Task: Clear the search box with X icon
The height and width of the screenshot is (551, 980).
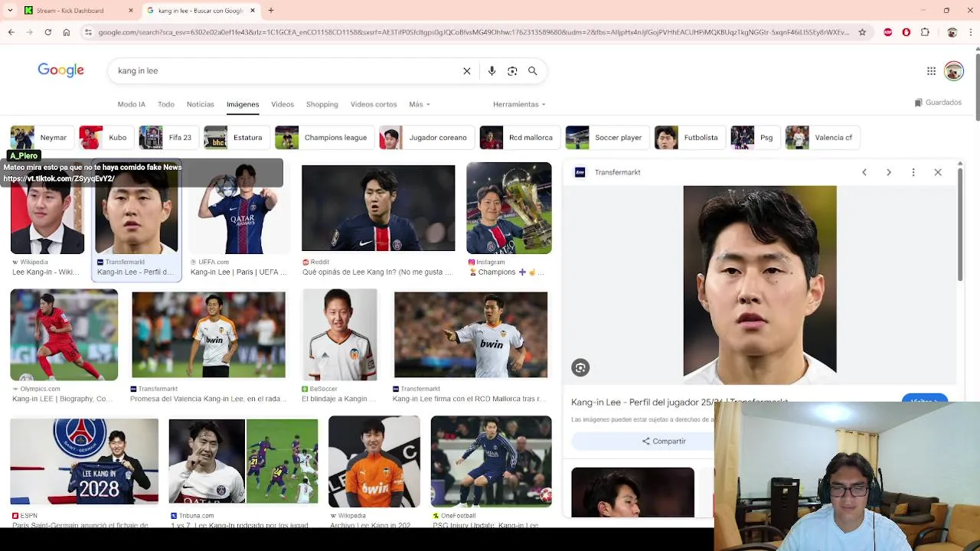Action: (x=467, y=70)
